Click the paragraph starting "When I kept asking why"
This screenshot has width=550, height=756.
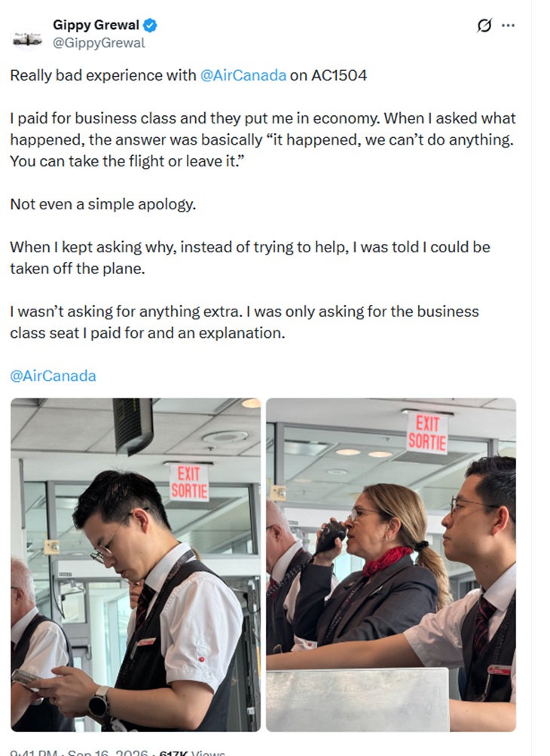coord(250,258)
